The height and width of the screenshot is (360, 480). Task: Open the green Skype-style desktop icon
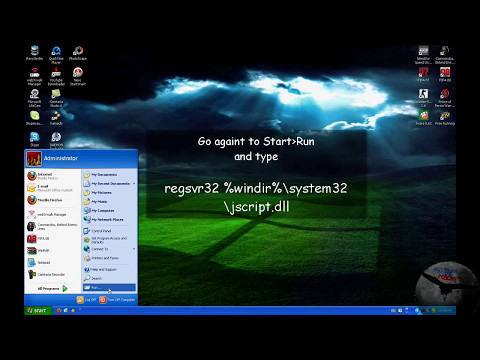35,118
